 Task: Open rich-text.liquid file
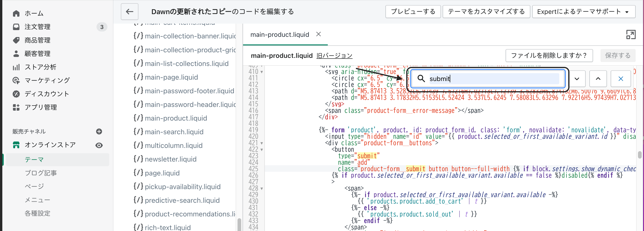click(x=168, y=227)
